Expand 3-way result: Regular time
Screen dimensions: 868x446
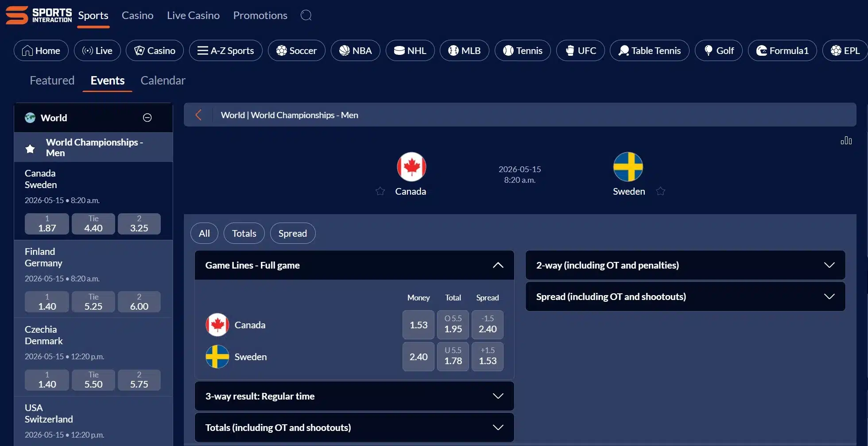[x=354, y=396]
